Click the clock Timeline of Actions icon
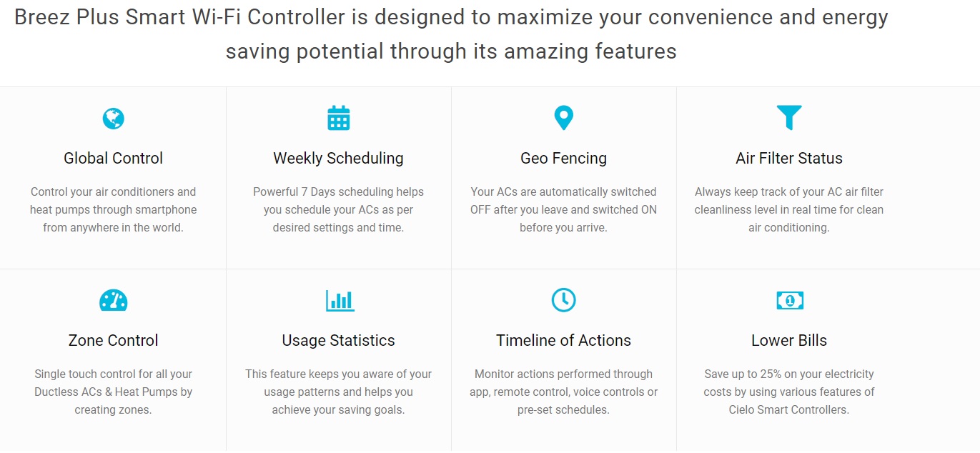 tap(564, 300)
